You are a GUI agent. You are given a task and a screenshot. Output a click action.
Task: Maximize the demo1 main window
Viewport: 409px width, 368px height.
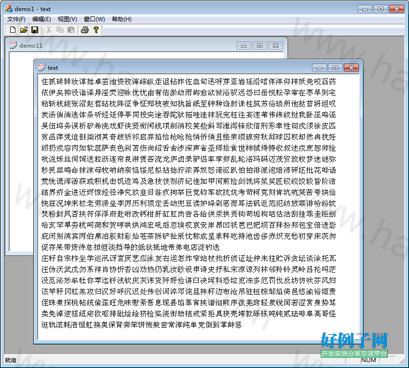(x=381, y=9)
